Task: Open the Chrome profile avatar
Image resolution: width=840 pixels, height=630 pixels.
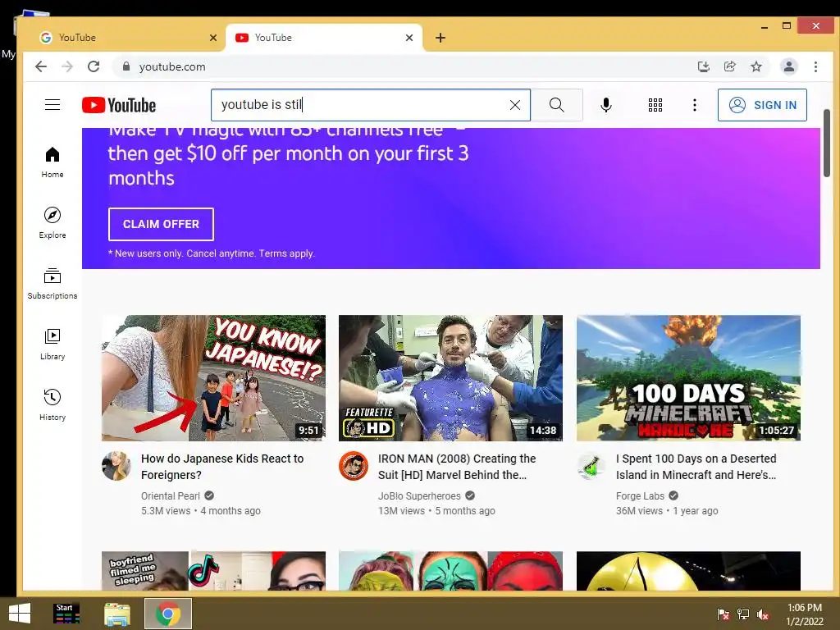Action: coord(788,66)
